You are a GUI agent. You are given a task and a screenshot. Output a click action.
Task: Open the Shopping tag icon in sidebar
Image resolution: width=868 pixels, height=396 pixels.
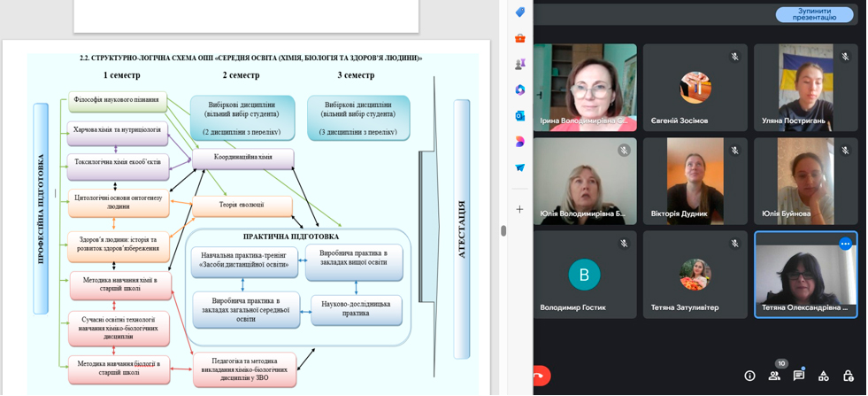click(520, 12)
